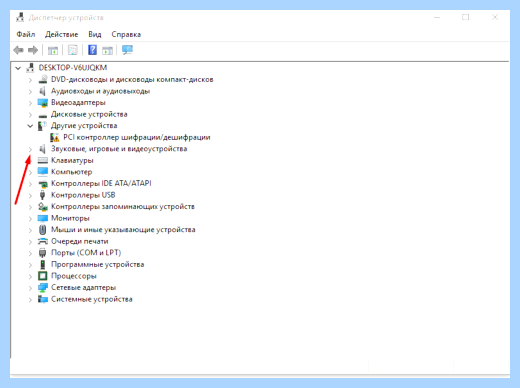520x388 pixels.
Task: Open the Справка menu
Action: (x=126, y=34)
